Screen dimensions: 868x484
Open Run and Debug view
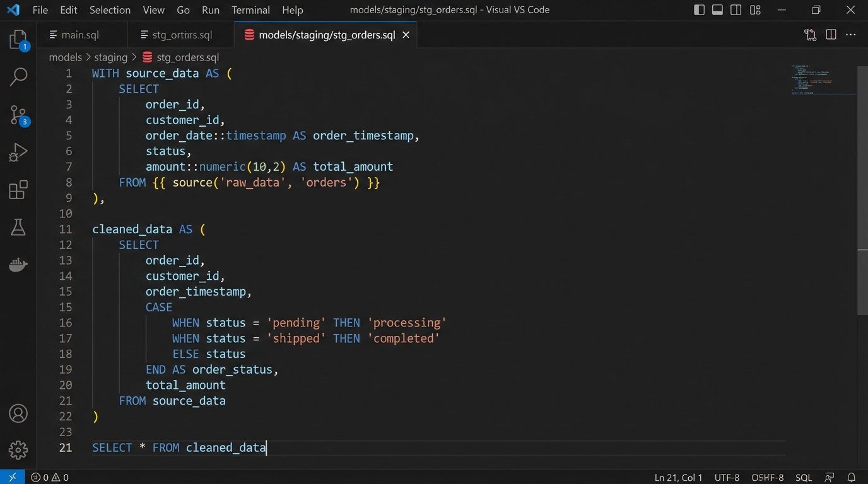18,153
